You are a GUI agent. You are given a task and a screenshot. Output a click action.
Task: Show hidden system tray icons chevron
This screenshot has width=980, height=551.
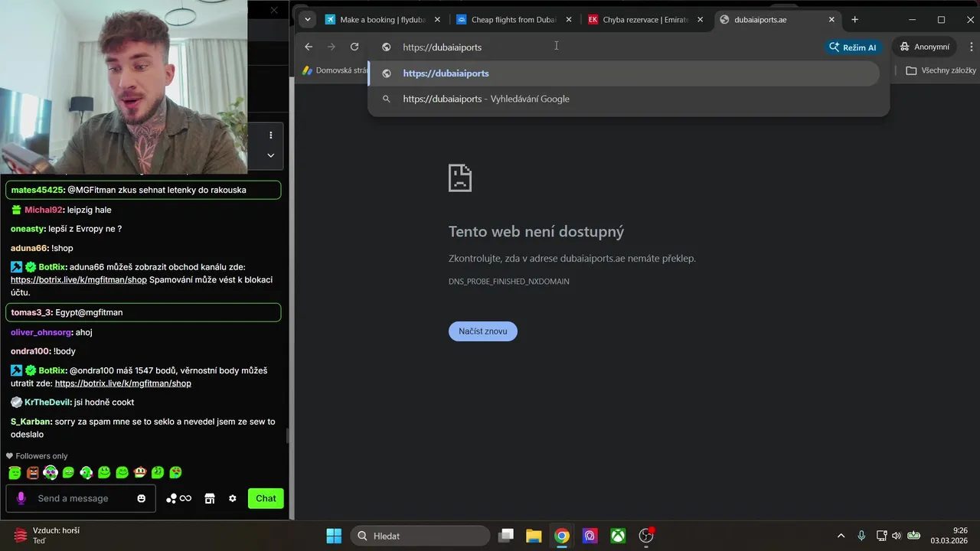841,536
